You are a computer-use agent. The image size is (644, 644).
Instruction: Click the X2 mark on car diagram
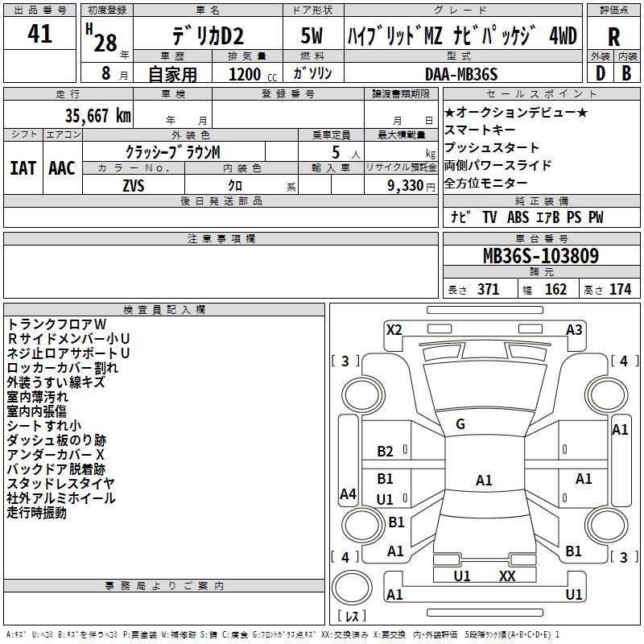point(394,330)
